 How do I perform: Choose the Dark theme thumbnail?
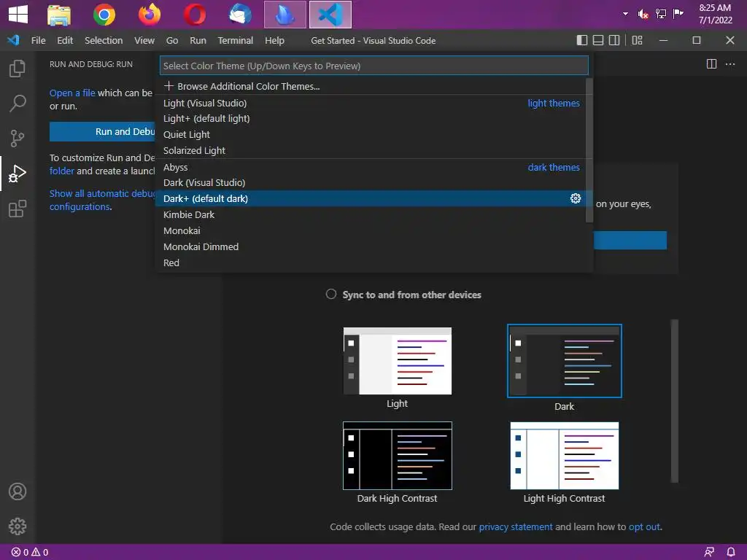(x=565, y=361)
